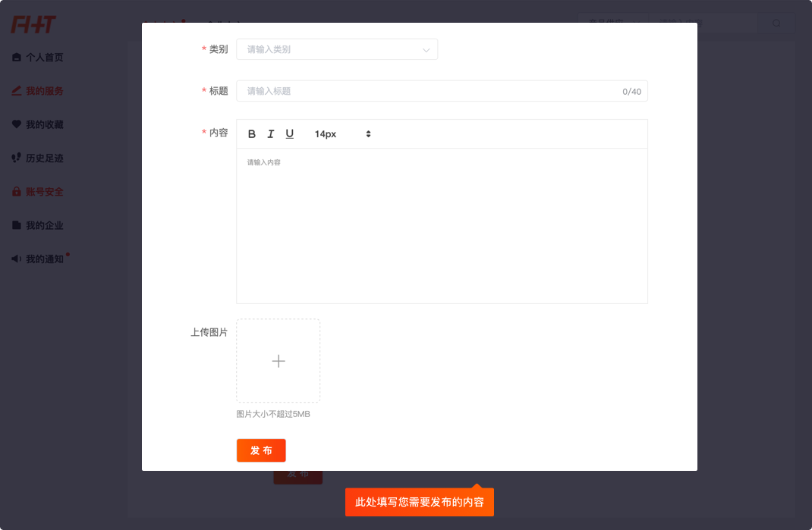Screen dimensions: 812x530
Task: Toggle italic formatting in the content editor
Action: point(271,134)
